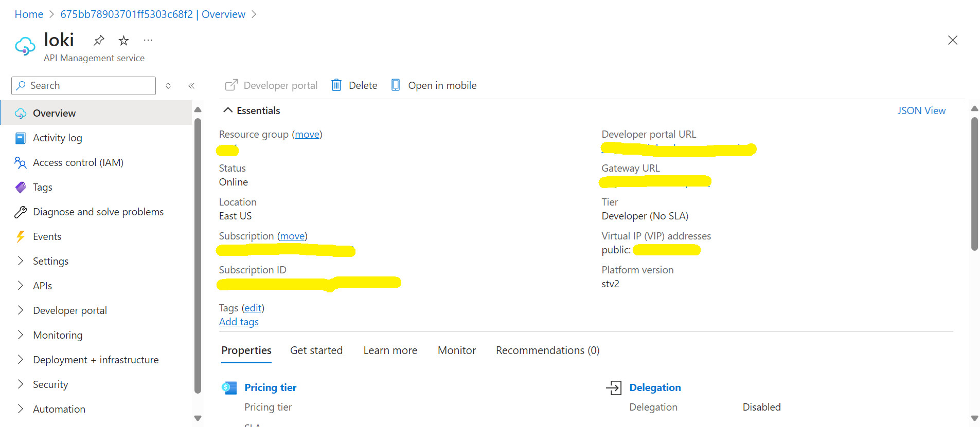Viewport: 980px width, 427px height.
Task: Select the 'East US' location value
Action: coord(235,216)
